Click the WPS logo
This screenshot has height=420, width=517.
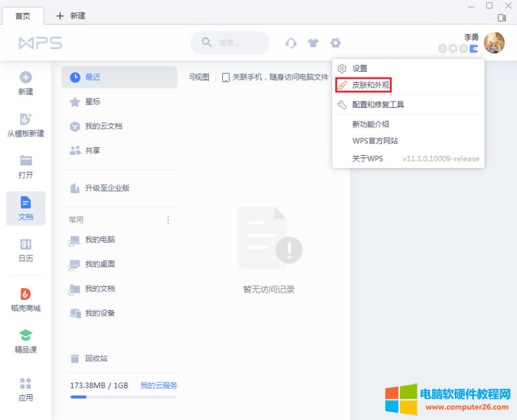[41, 43]
